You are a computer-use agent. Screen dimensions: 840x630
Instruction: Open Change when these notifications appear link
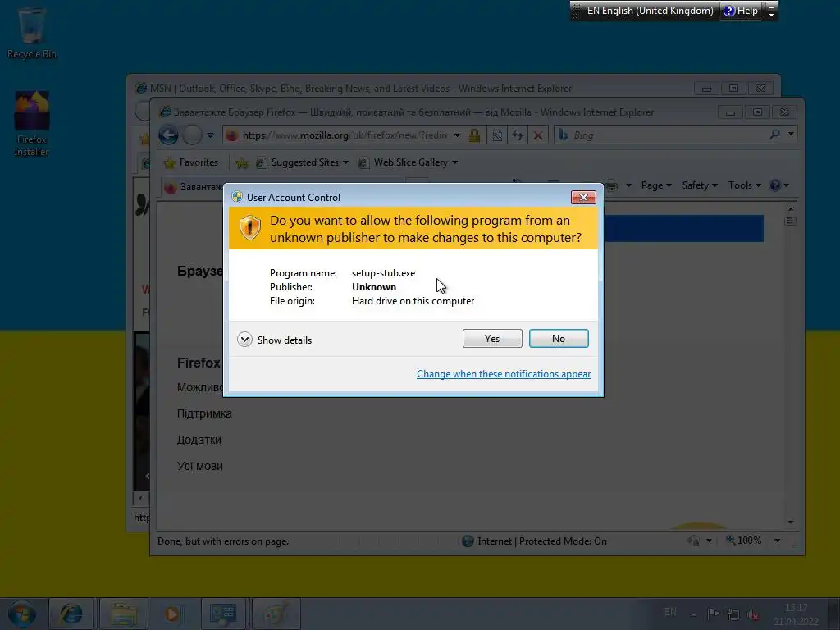click(504, 374)
